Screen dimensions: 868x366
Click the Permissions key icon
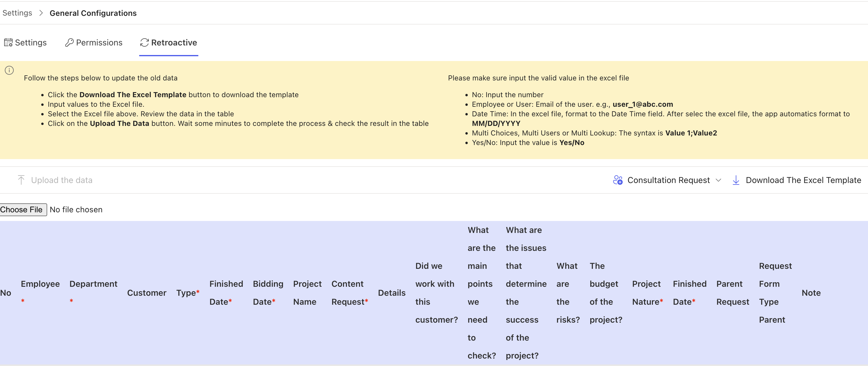point(69,42)
